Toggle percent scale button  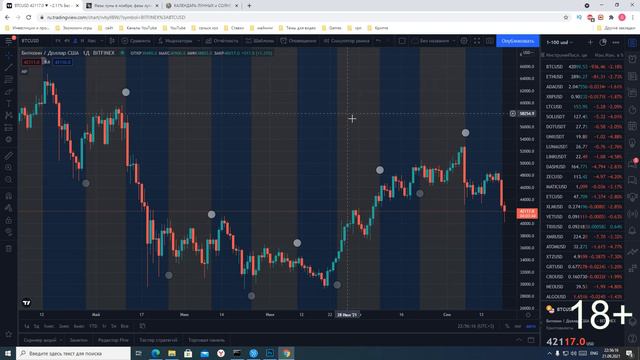[x=507, y=326]
